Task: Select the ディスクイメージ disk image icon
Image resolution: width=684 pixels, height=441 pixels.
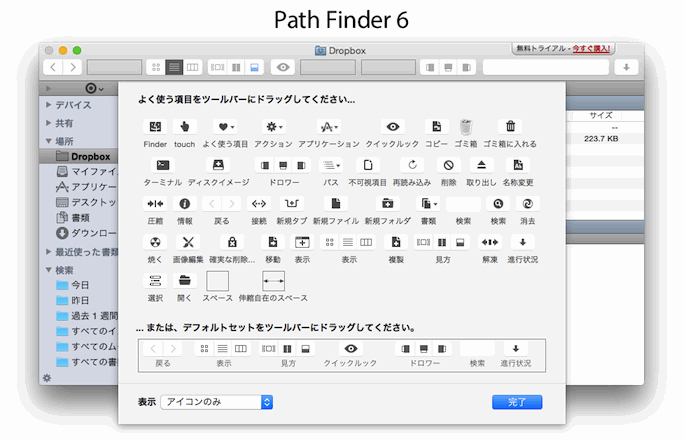Action: (x=218, y=165)
